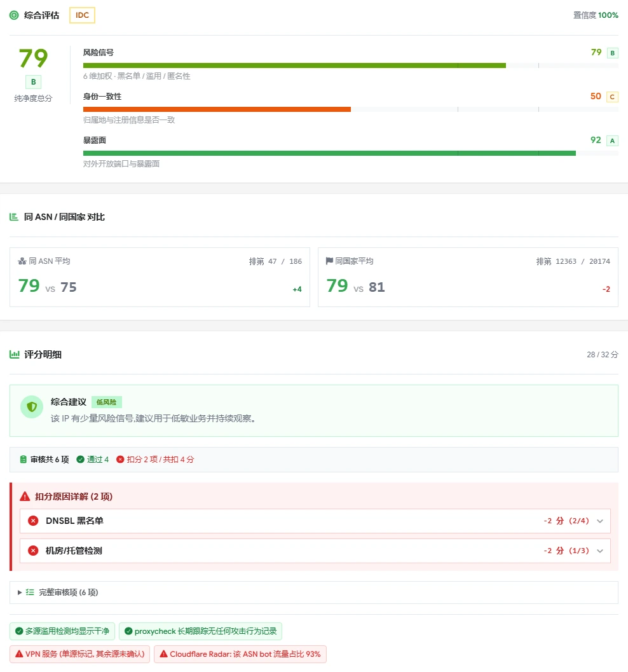Click the Cloudflare Radar bot 流量占比 93% tag
Image resolution: width=628 pixels, height=672 pixels.
point(240,654)
